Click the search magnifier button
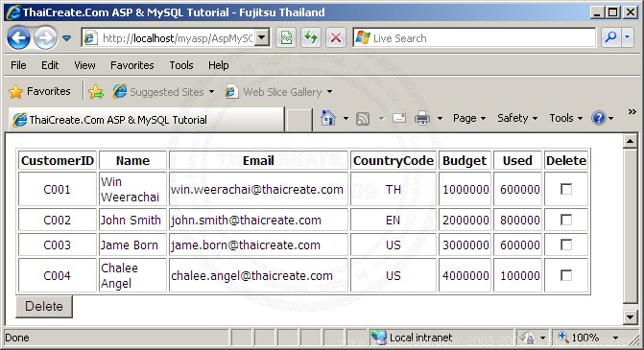This screenshot has height=350, width=644. 610,37
